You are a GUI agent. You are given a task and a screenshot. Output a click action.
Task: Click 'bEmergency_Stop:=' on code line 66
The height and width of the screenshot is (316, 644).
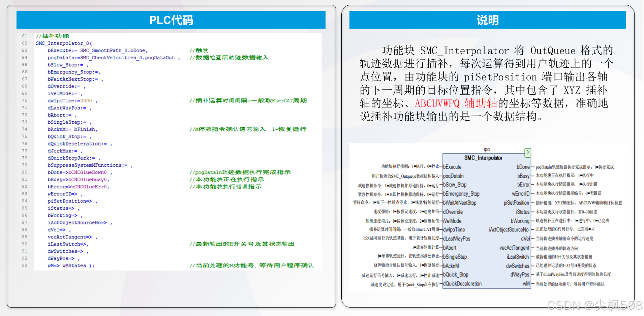(73, 72)
